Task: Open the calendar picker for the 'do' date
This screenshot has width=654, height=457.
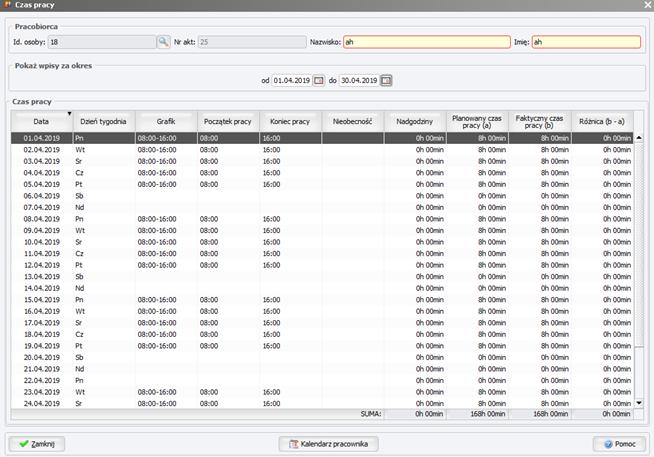Action: 386,80
